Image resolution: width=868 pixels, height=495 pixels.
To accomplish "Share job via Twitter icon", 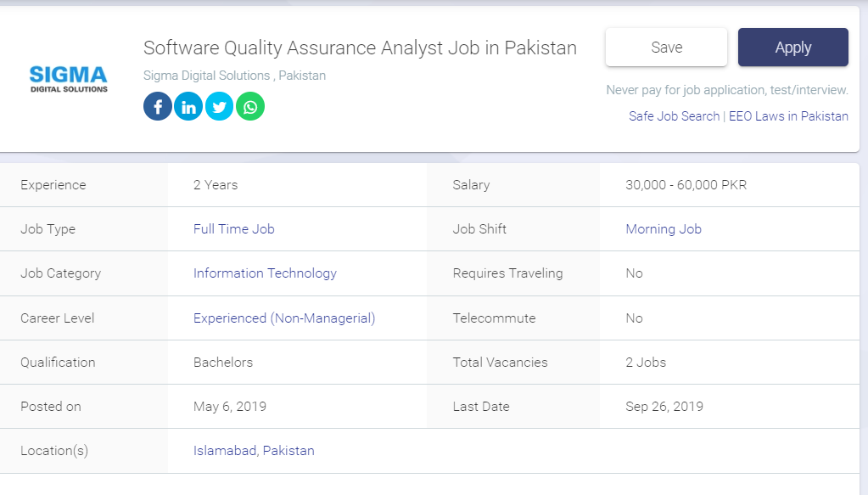I will 219,106.
